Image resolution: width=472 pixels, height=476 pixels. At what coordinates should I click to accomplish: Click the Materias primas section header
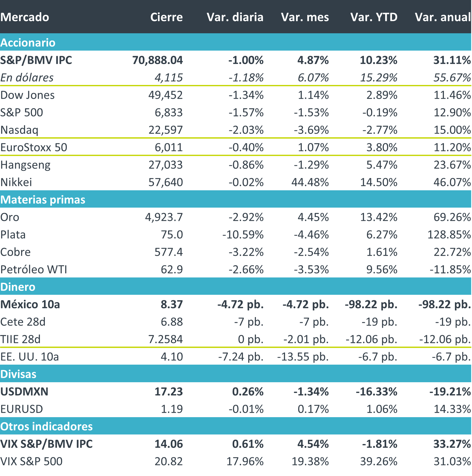click(43, 200)
